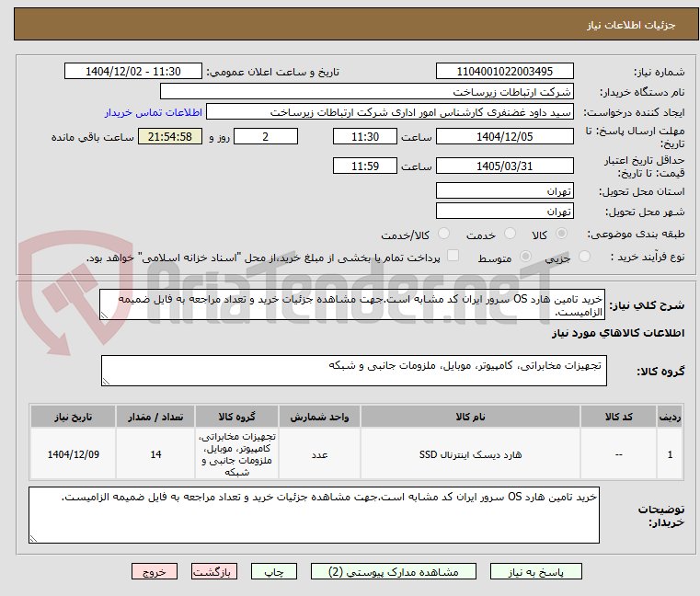Click the توضیحات خریدار text area
Screen dimensions: 700x596
(314, 515)
